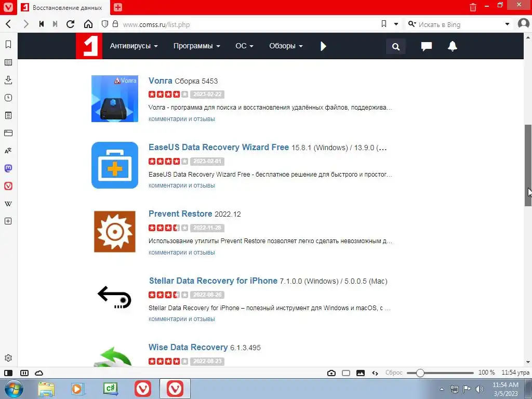Open the closed tabs trash icon
The width and height of the screenshot is (532, 399).
(x=473, y=7)
